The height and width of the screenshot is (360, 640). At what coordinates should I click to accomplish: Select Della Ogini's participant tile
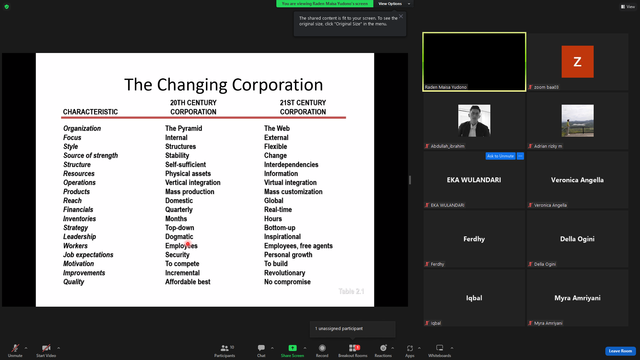coord(577,239)
